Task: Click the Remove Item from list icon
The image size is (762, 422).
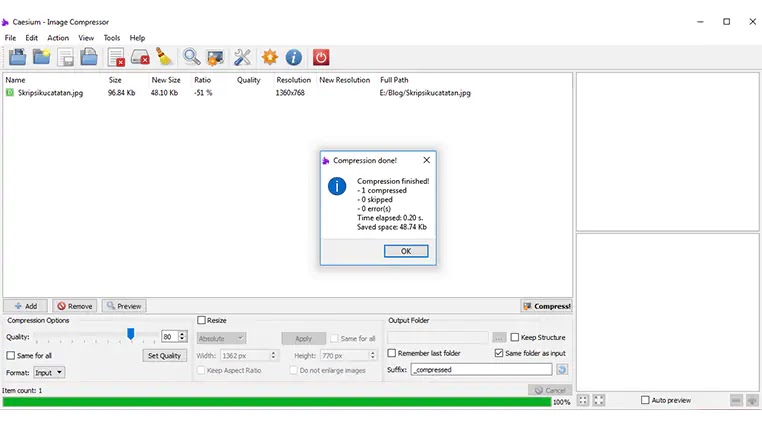Action: pos(116,57)
